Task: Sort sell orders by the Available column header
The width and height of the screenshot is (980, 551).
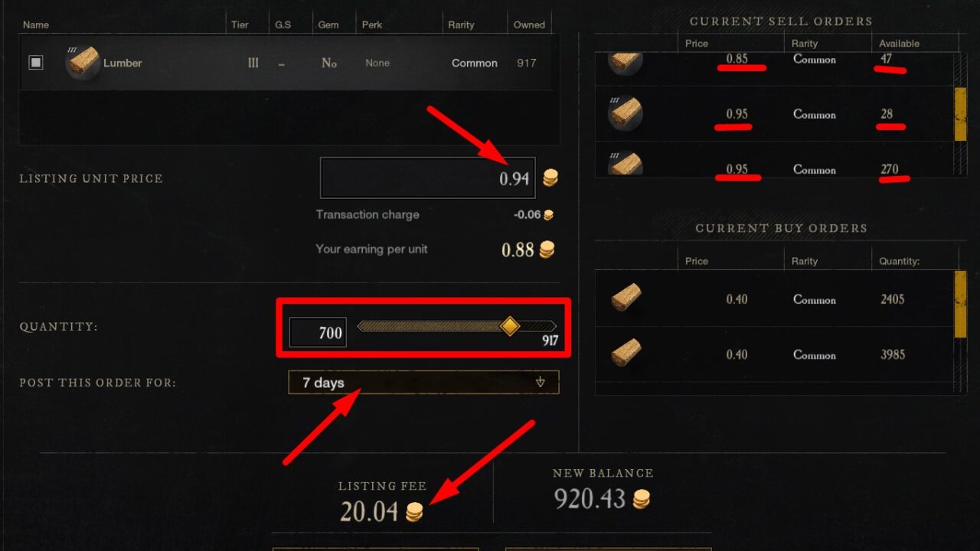Action: [x=899, y=44]
